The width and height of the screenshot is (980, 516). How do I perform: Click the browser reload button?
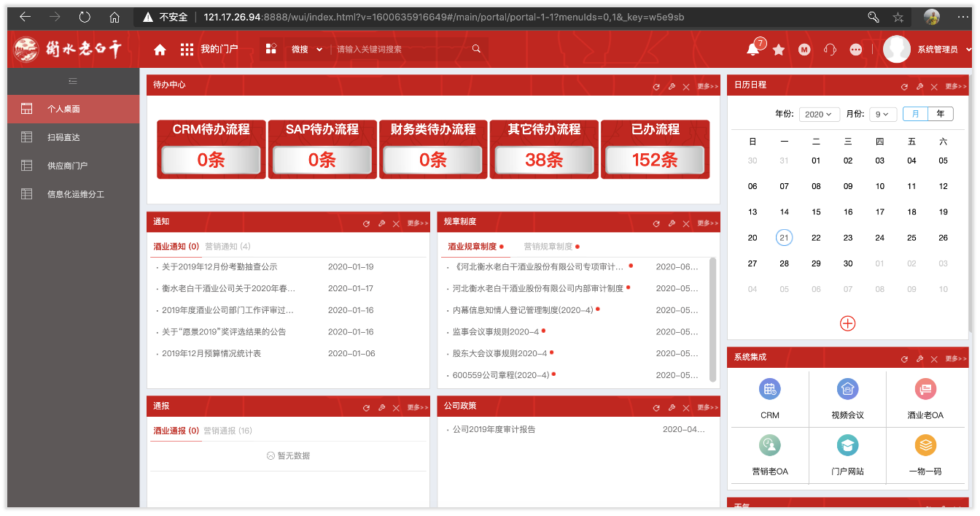point(84,17)
